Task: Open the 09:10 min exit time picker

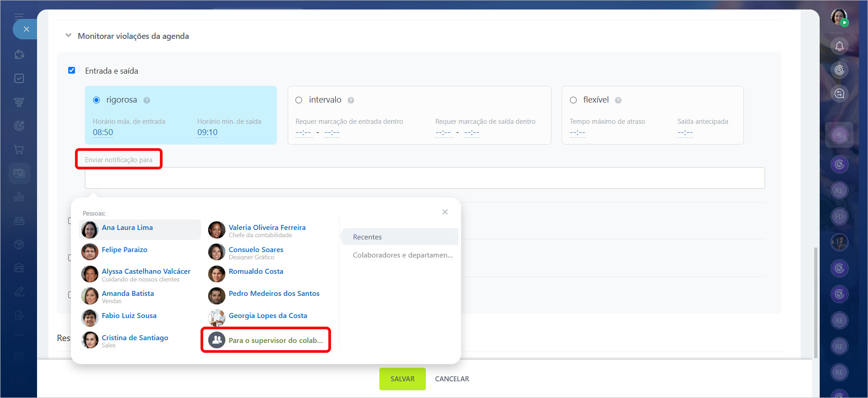Action: [x=207, y=132]
